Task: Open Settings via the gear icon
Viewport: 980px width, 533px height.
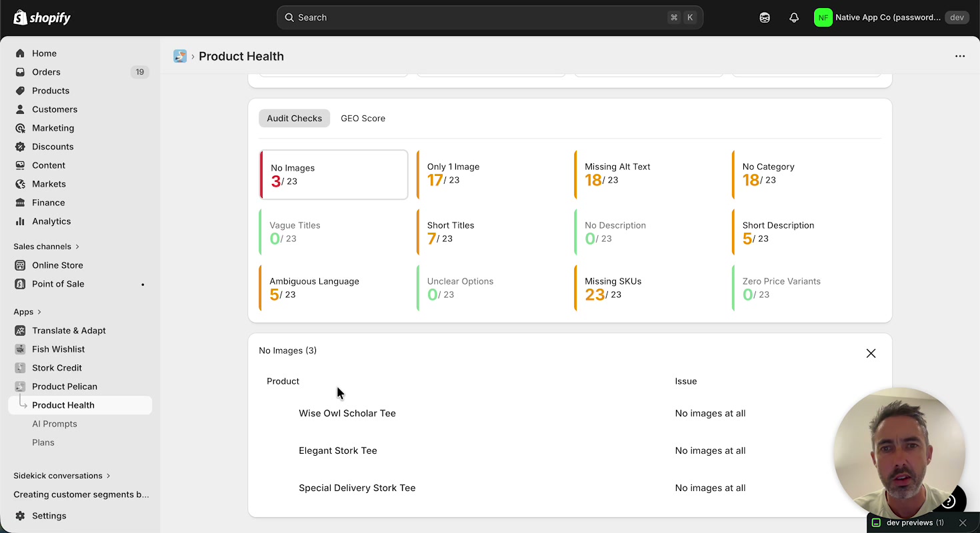Action: click(20, 516)
